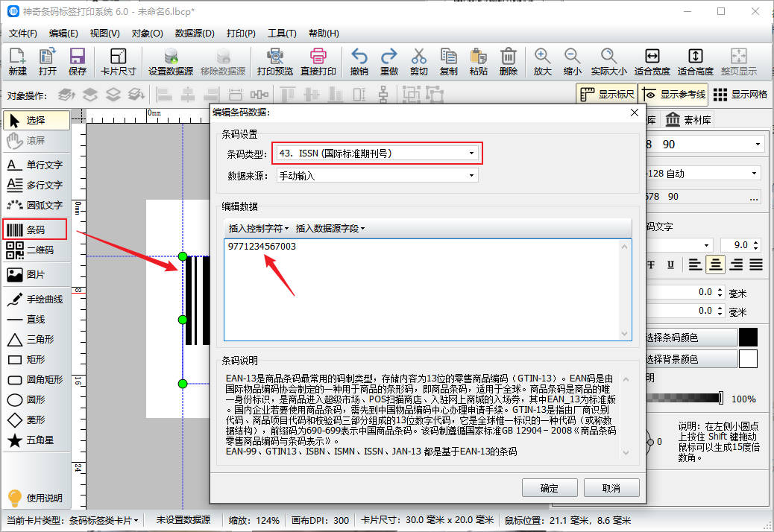The height and width of the screenshot is (532, 774).
Task: Click the 直接打印 printer icon
Action: pos(318,62)
